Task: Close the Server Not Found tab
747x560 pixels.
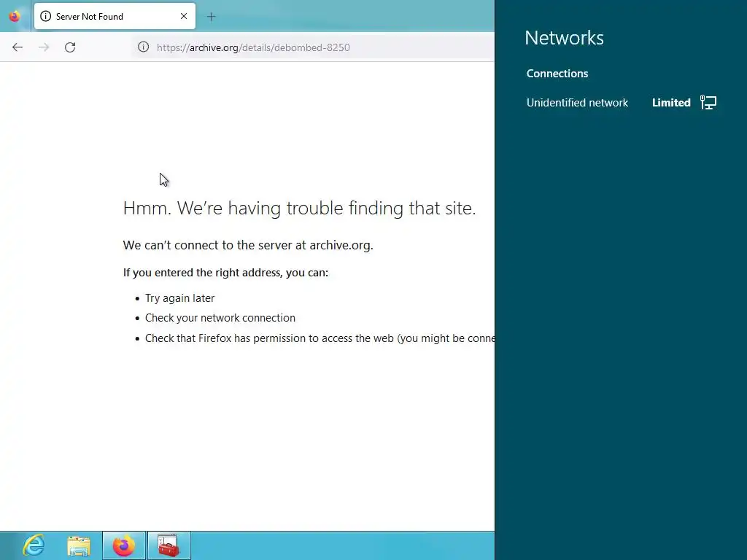Action: click(184, 16)
